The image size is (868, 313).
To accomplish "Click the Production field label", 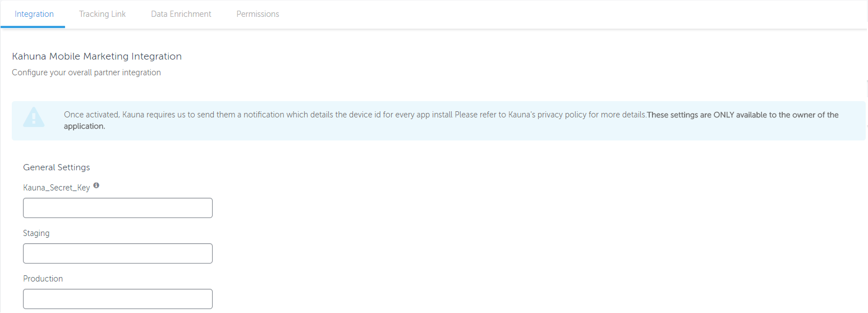I will click(x=43, y=279).
